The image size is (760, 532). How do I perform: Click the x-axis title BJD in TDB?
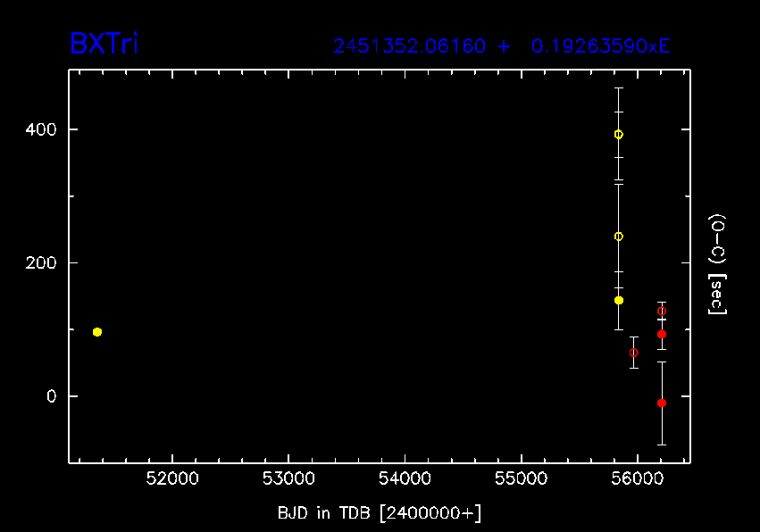coord(380,512)
